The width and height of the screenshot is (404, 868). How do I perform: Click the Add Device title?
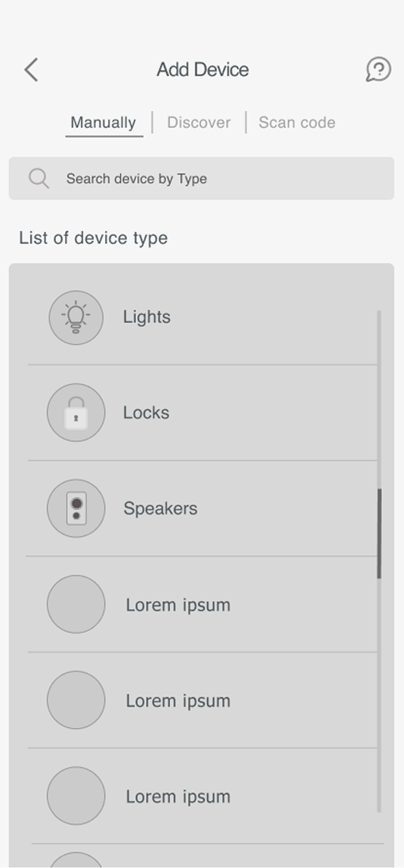(x=202, y=69)
